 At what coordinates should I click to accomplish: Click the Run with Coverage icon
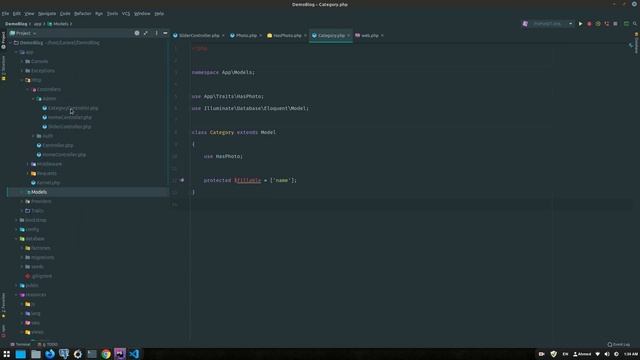coord(598,24)
